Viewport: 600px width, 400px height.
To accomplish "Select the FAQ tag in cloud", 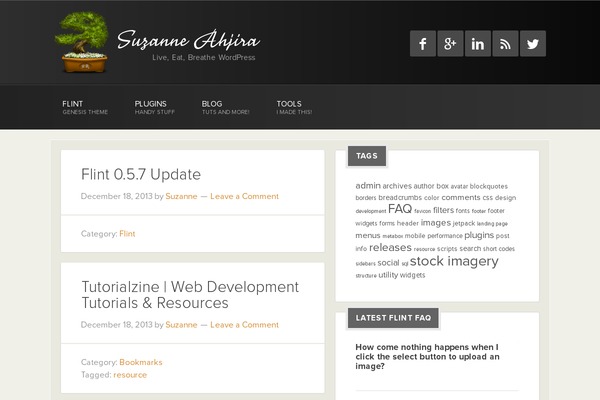I will [399, 210].
